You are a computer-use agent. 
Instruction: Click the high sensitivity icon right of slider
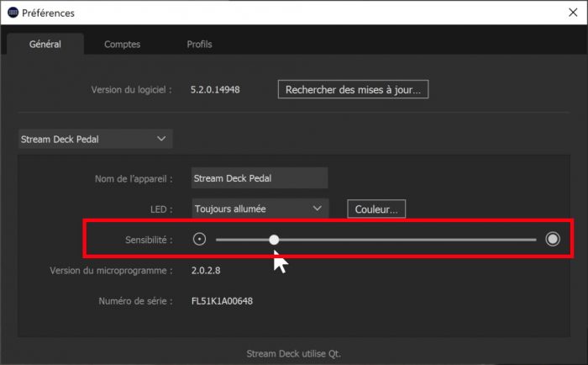point(552,240)
